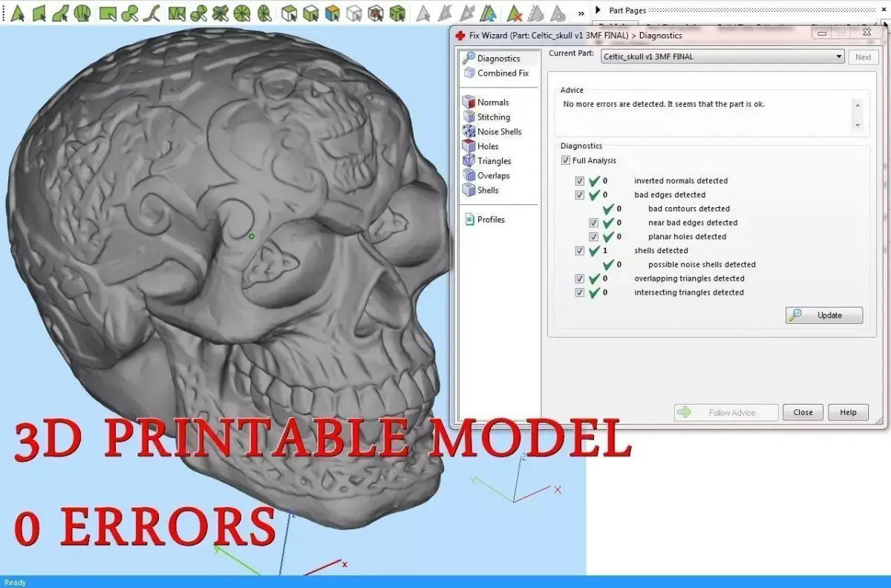
Task: Open the Current Part dropdown
Action: (722, 56)
